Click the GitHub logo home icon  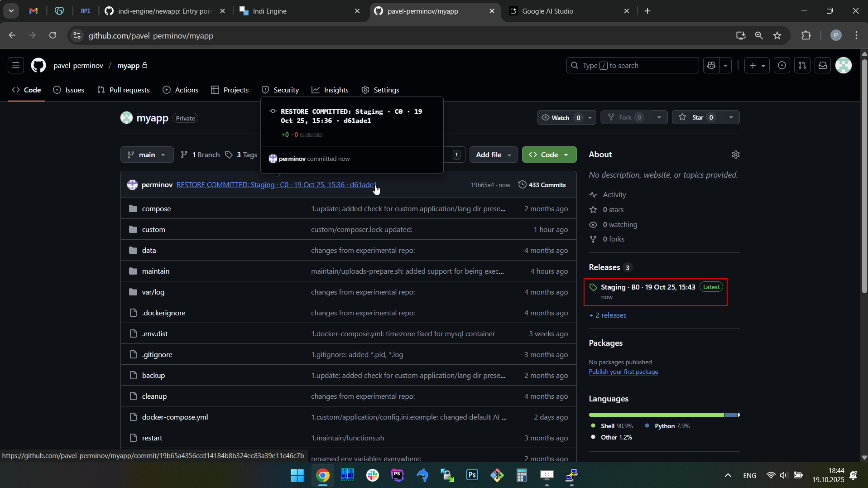coord(38,66)
